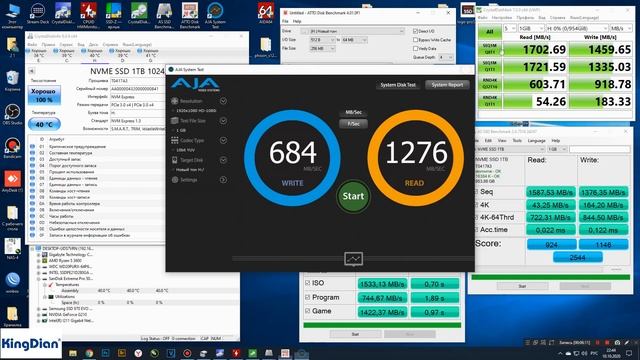Click the AJA Target Disk icon

(x=175, y=160)
